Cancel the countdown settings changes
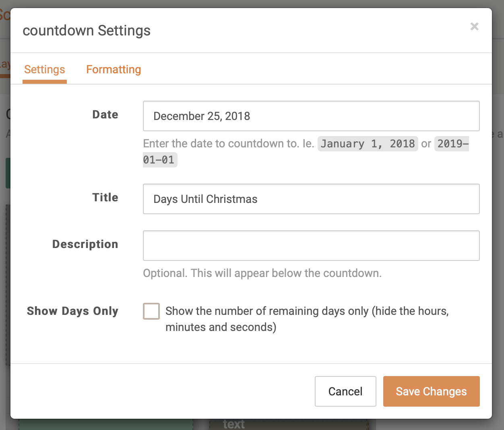The height and width of the screenshot is (430, 504). 345,391
